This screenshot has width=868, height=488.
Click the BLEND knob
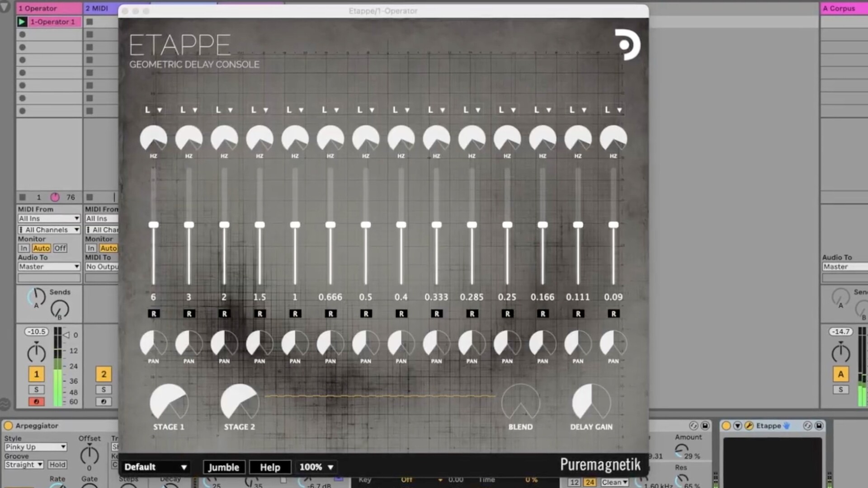520,402
